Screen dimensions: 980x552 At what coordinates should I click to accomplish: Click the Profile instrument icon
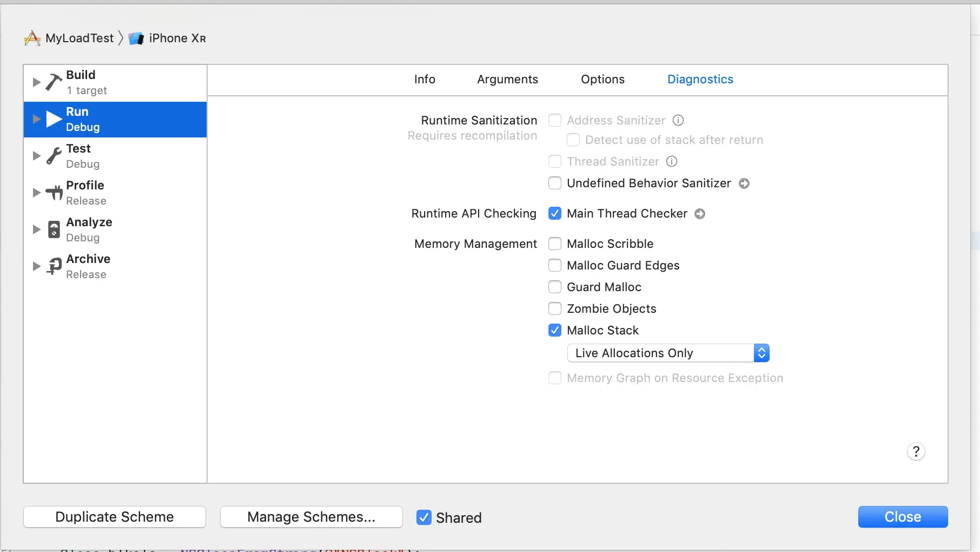(x=54, y=193)
